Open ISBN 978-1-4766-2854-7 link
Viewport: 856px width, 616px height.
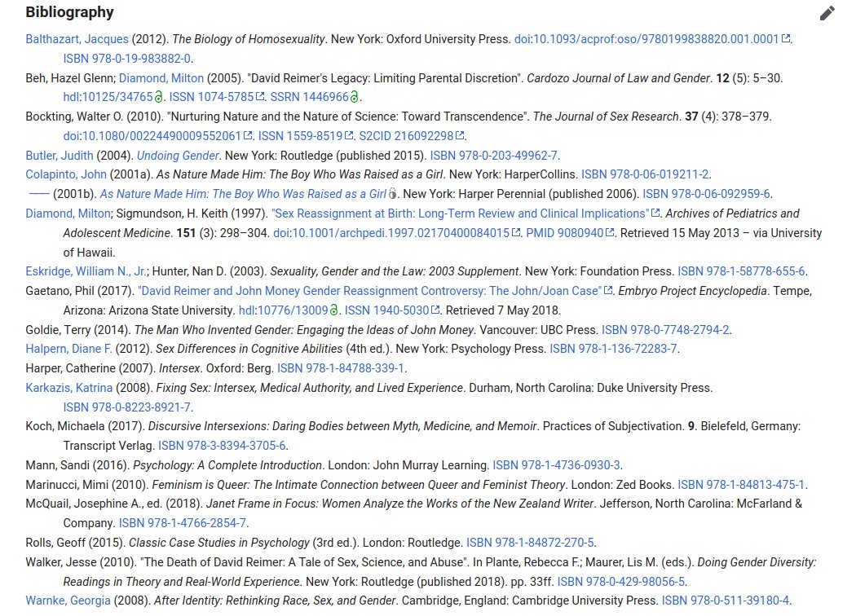[x=183, y=523]
